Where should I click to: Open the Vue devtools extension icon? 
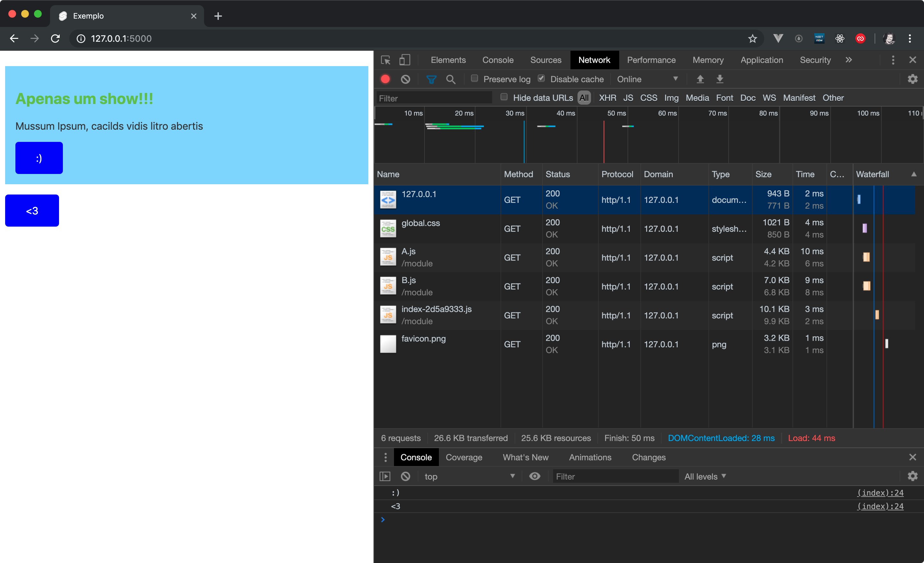(x=778, y=38)
